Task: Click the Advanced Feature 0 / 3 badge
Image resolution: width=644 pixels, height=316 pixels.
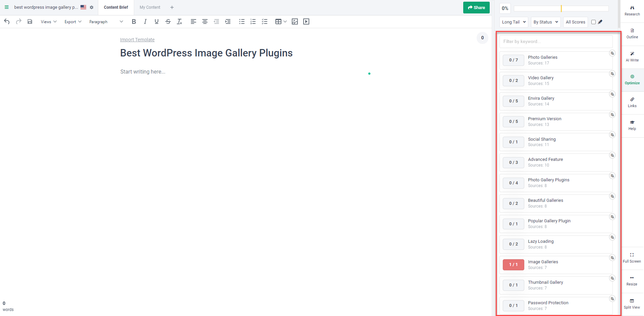Action: tap(513, 163)
